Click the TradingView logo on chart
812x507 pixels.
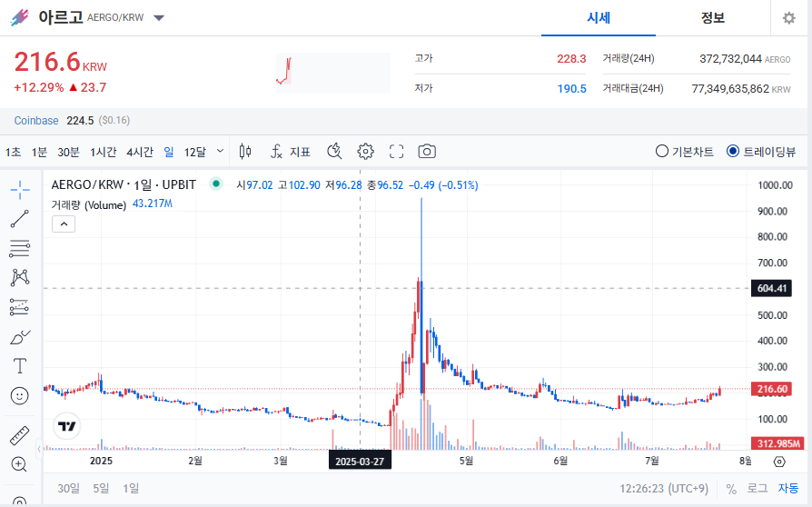tap(67, 426)
